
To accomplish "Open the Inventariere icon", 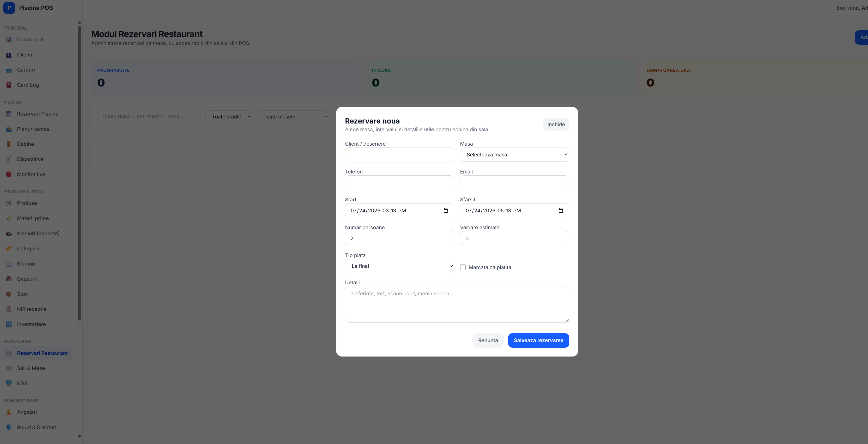I will coord(9,325).
